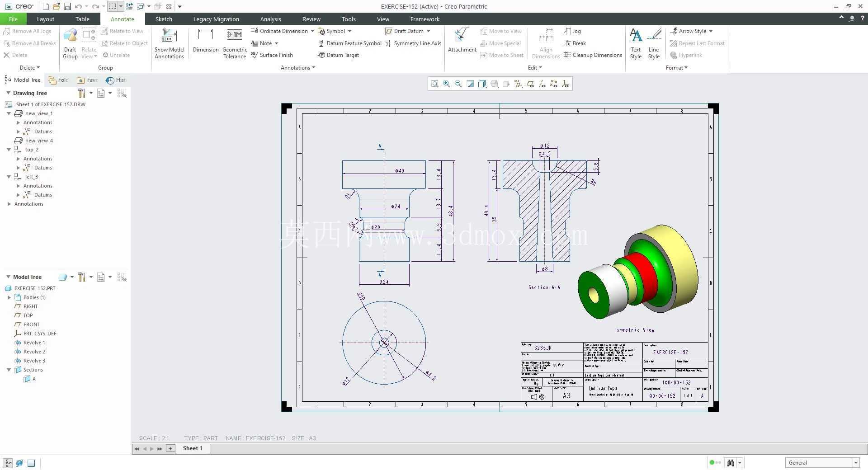The height and width of the screenshot is (470, 868).
Task: Click the Refit icon in graphics toolbar
Action: (x=434, y=84)
